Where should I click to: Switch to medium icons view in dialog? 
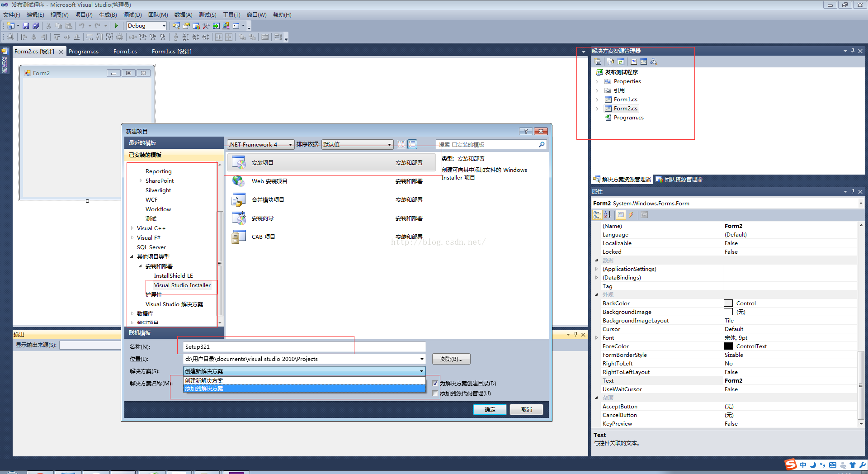(412, 144)
